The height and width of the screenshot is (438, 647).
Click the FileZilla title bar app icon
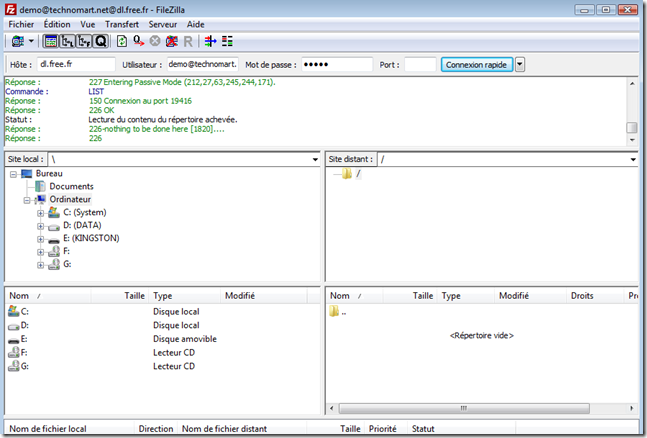10,9
